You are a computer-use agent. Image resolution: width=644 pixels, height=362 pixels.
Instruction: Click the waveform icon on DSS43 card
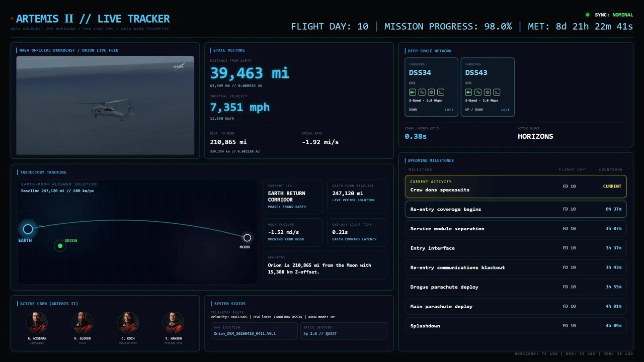click(477, 92)
